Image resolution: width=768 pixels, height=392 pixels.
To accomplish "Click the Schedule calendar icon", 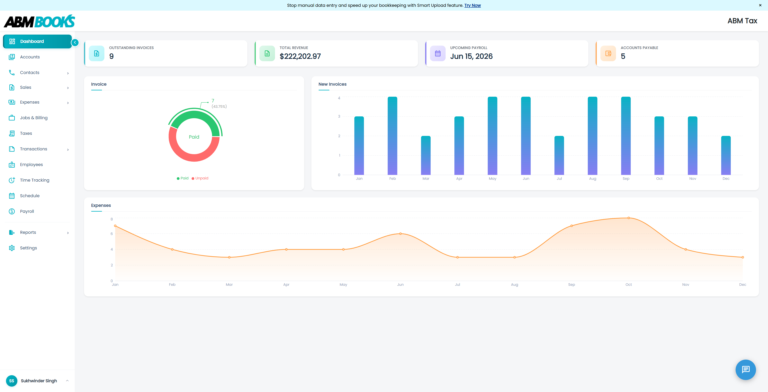I will (12, 196).
